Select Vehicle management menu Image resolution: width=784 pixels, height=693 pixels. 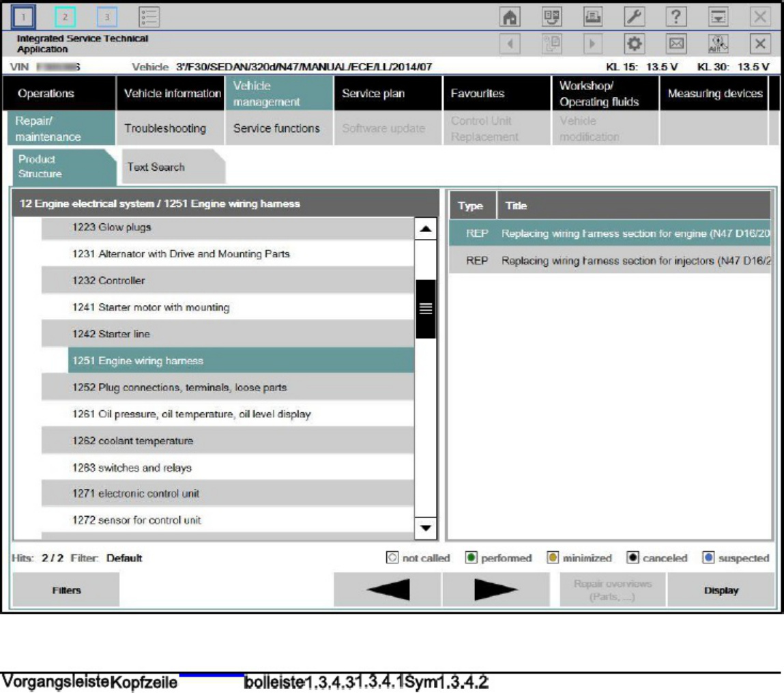click(279, 93)
